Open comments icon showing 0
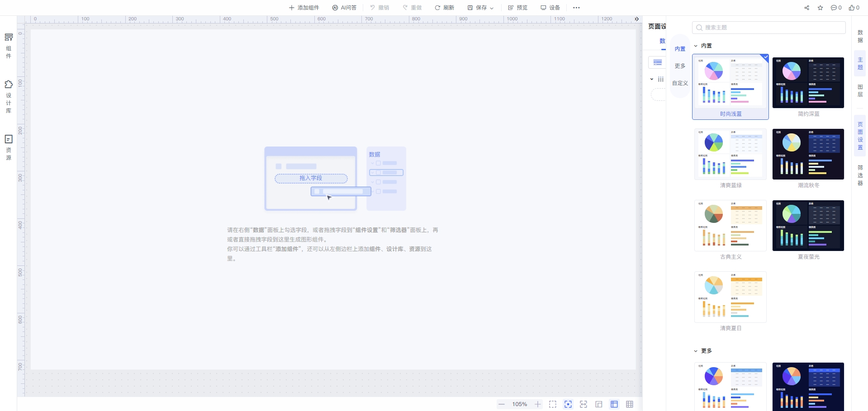The height and width of the screenshot is (411, 868). tap(836, 8)
